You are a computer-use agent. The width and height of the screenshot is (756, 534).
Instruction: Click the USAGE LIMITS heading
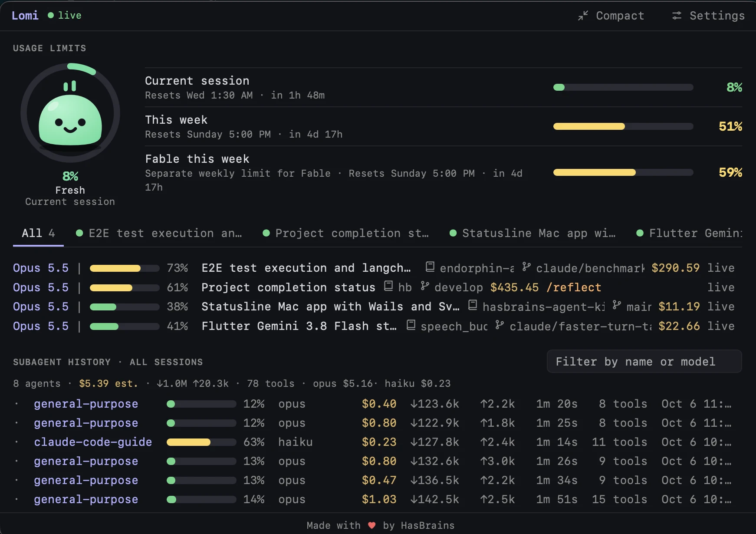(x=49, y=48)
